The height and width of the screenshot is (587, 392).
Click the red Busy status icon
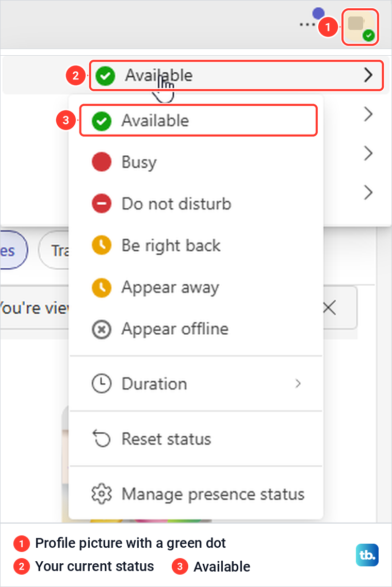102,162
